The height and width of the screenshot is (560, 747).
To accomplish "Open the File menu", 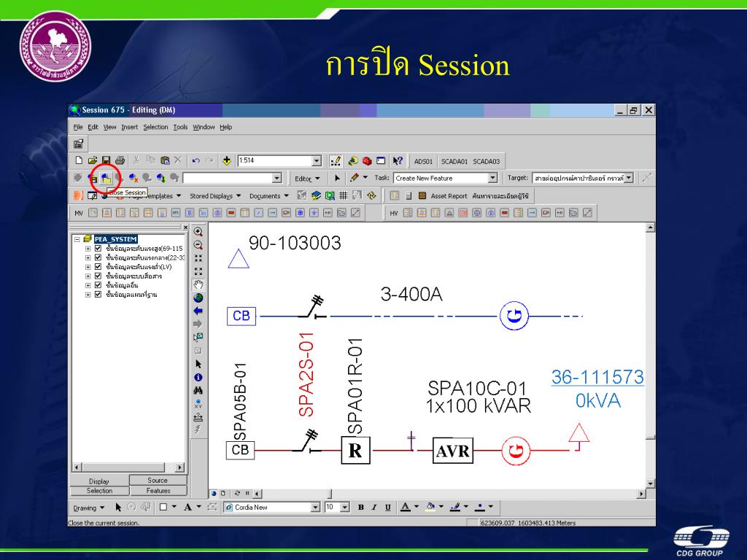I will (77, 127).
